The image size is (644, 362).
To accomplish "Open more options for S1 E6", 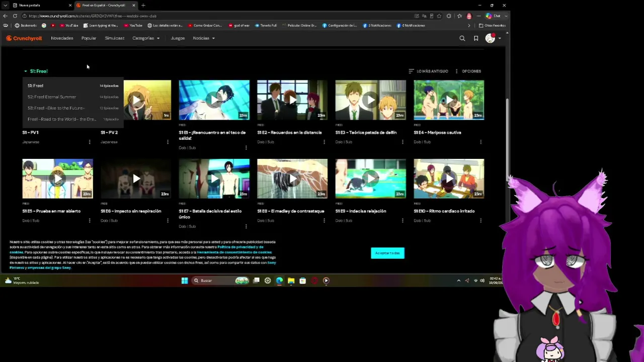I will click(x=168, y=220).
